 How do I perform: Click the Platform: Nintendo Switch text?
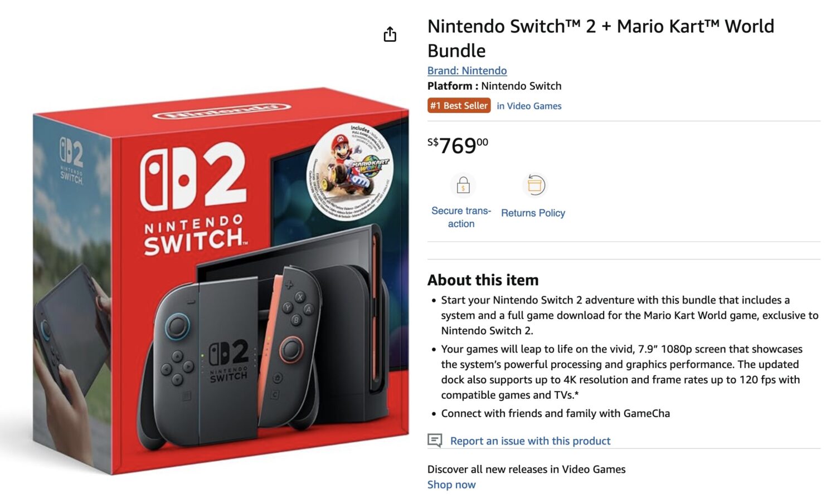494,86
